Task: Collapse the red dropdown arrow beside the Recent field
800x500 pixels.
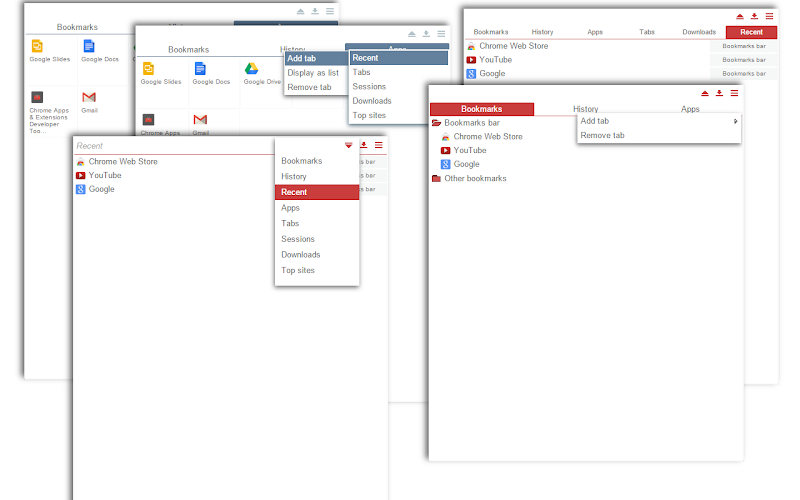Action: [348, 145]
